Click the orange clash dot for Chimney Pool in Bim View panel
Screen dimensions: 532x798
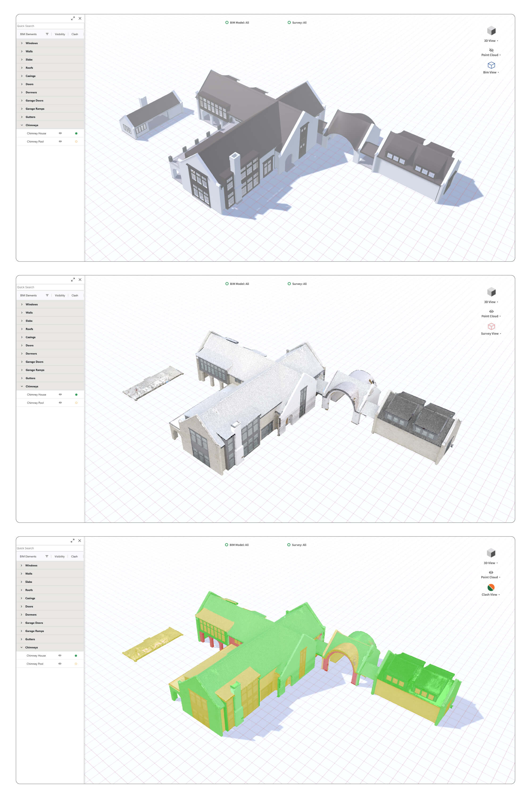click(76, 142)
